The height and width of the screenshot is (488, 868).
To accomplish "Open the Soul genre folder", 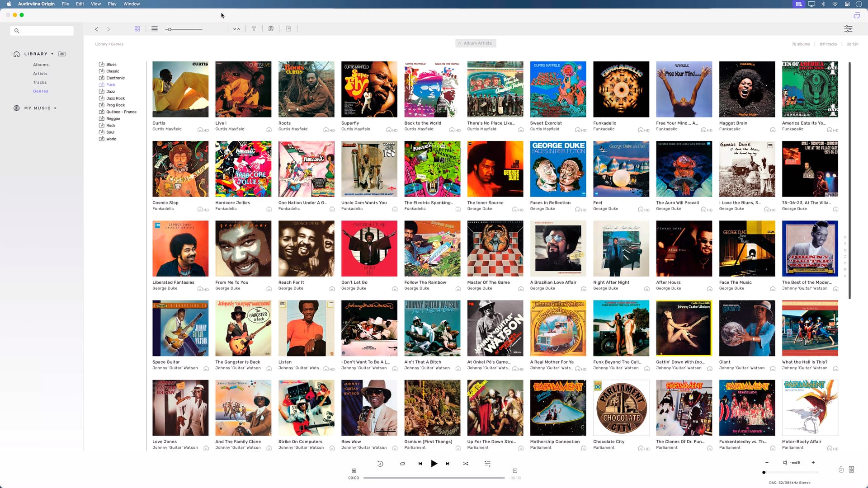I will [x=107, y=132].
